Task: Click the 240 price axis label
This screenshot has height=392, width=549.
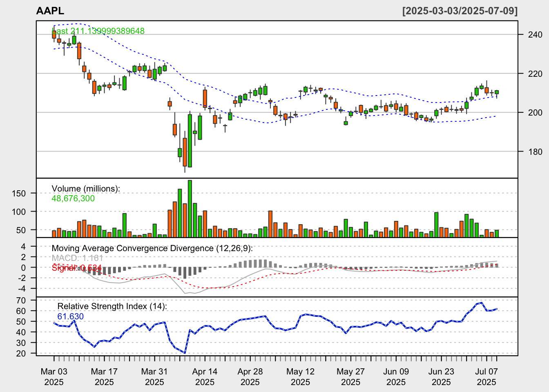Action: click(535, 35)
